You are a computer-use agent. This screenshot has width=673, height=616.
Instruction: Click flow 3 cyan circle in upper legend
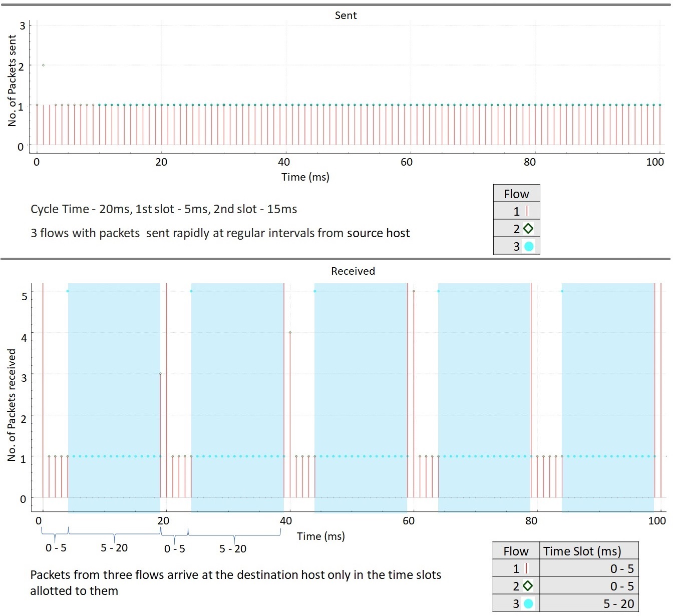point(529,246)
